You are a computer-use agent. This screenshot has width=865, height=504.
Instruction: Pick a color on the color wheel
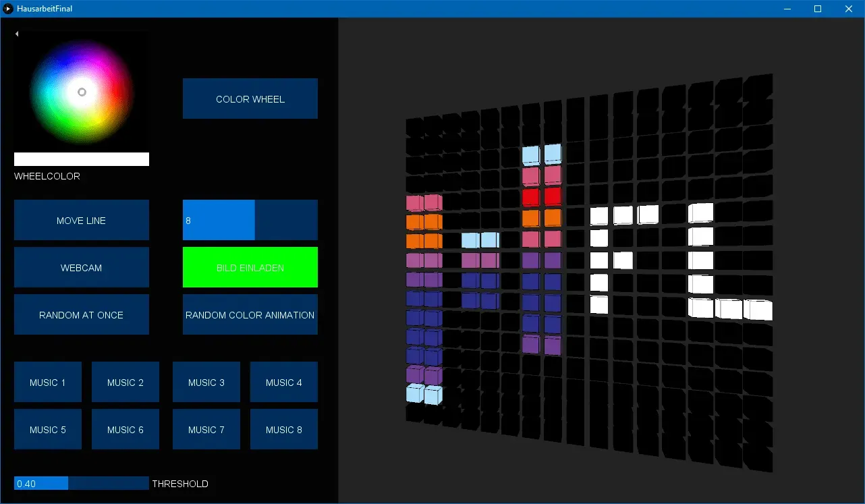[82, 92]
